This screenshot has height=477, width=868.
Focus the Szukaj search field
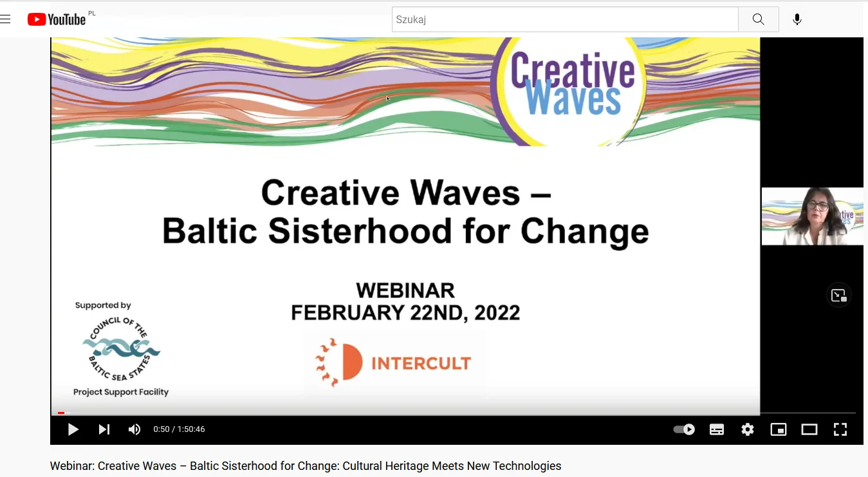(565, 19)
